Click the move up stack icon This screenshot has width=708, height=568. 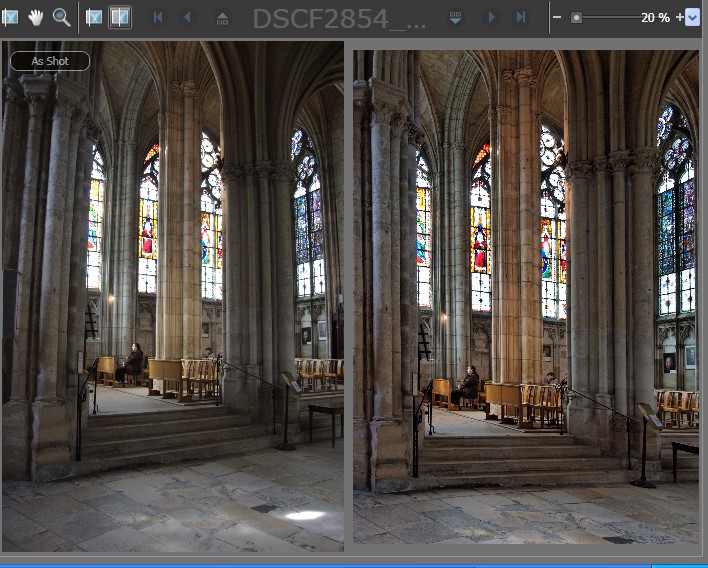(x=222, y=18)
